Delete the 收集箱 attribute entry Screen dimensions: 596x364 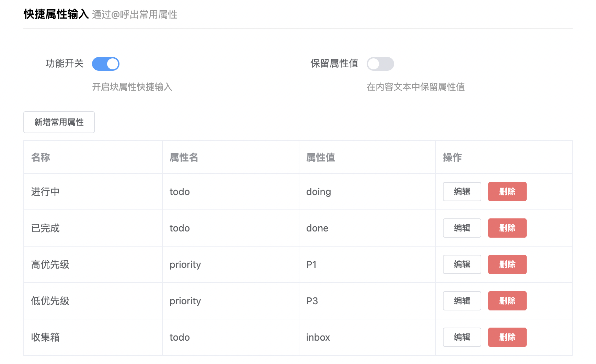(x=507, y=337)
